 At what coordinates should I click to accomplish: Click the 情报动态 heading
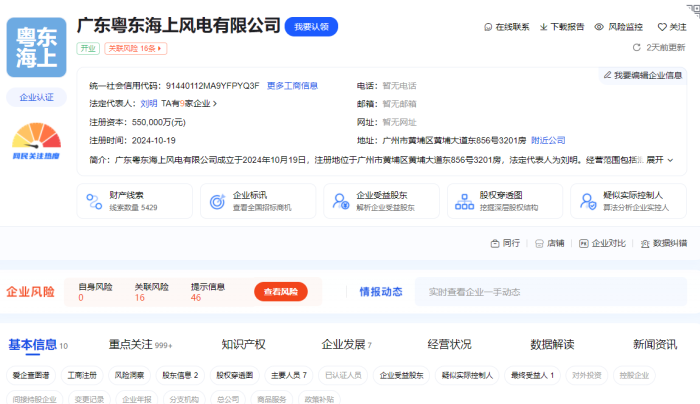coord(381,292)
